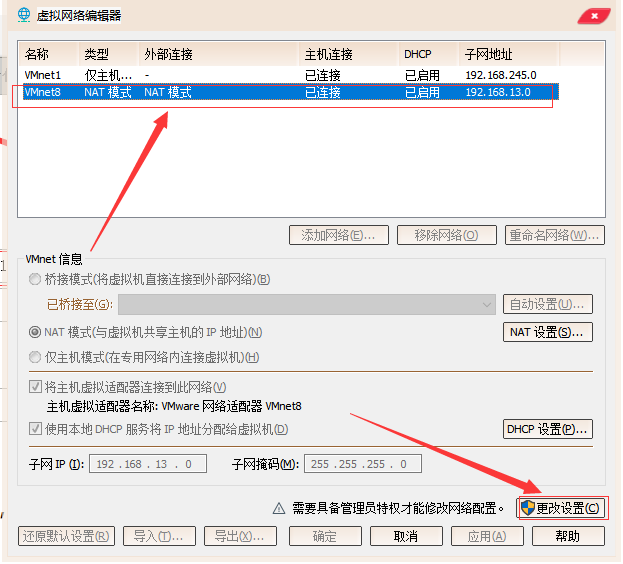This screenshot has width=623, height=564.
Task: Click the globe icon in the title bar
Action: pyautogui.click(x=24, y=15)
